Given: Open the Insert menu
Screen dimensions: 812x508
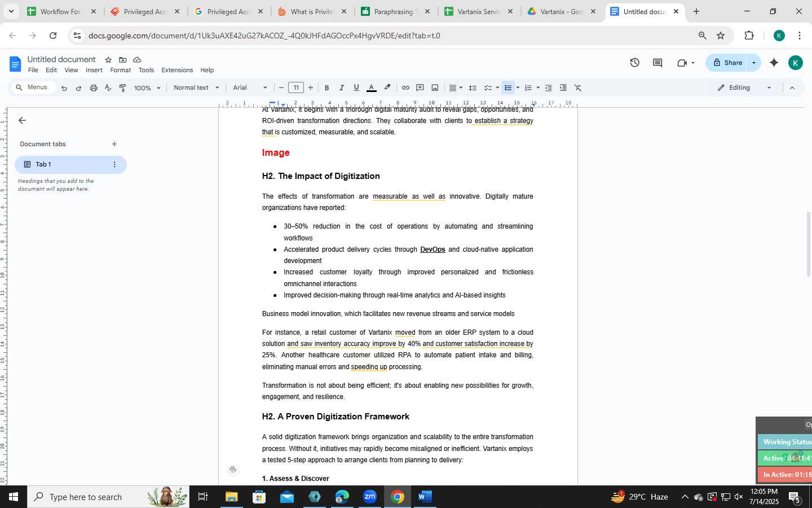Looking at the screenshot, I should tap(94, 70).
